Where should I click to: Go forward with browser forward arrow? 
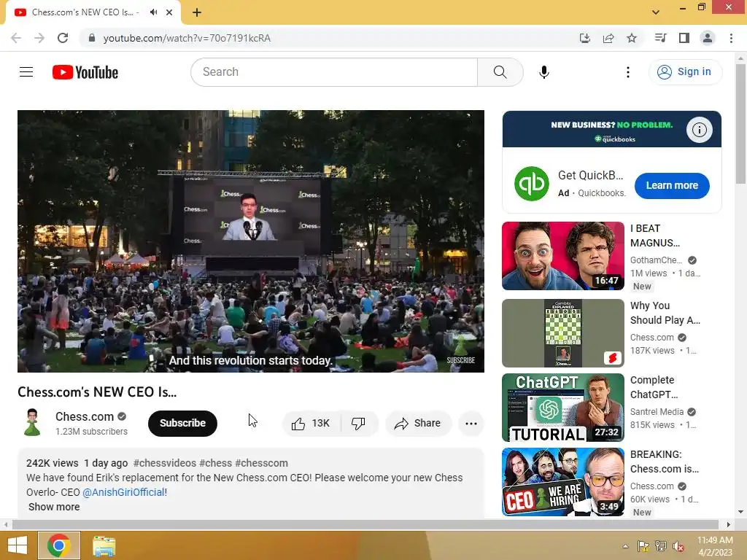(39, 38)
